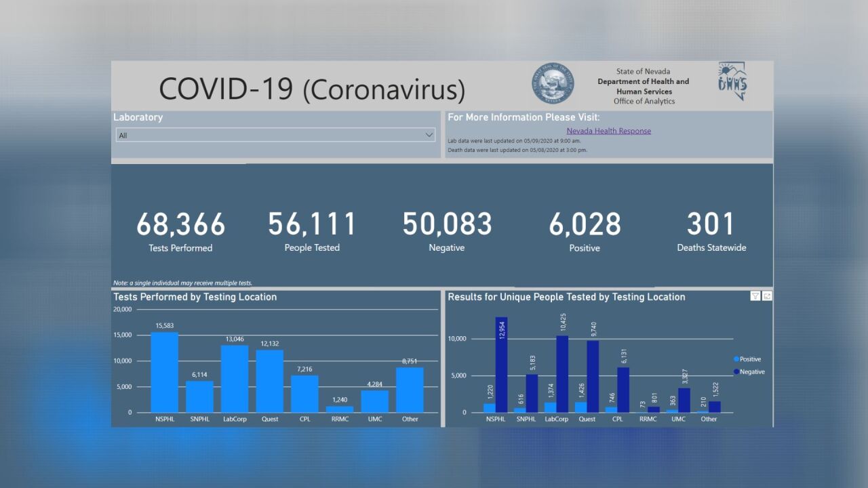Click the Negative legend color dot
Viewport: 868px width, 488px height.
click(736, 371)
